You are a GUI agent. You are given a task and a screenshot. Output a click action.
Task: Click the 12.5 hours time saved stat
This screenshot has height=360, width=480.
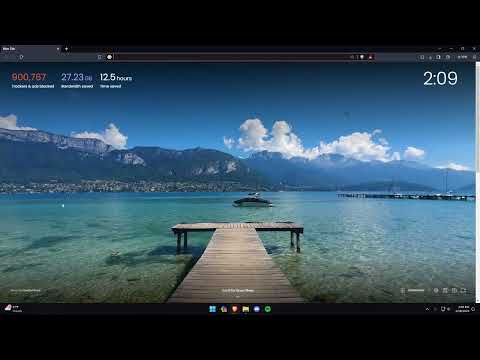(x=116, y=81)
